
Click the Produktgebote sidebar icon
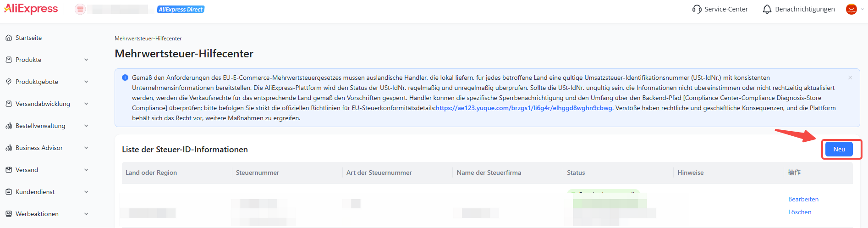(9, 82)
